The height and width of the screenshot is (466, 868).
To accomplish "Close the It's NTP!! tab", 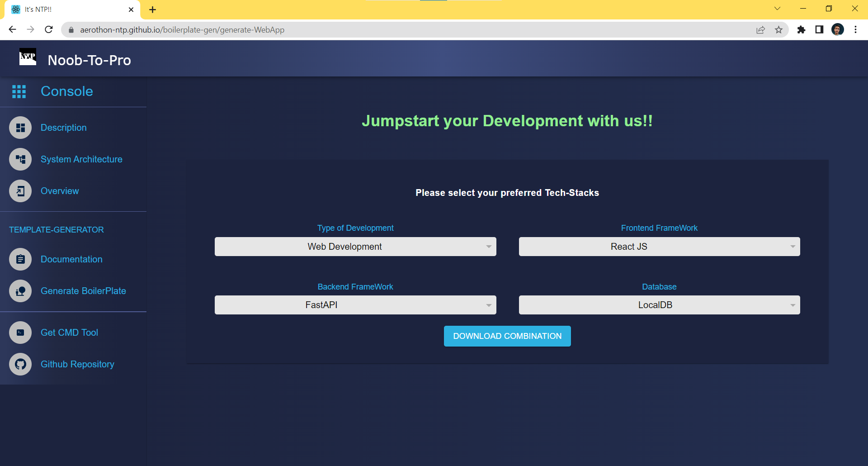I will [x=131, y=10].
